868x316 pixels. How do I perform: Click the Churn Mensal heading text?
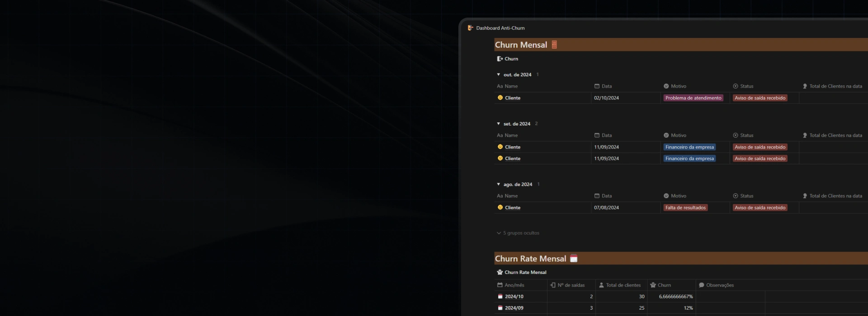pos(521,45)
